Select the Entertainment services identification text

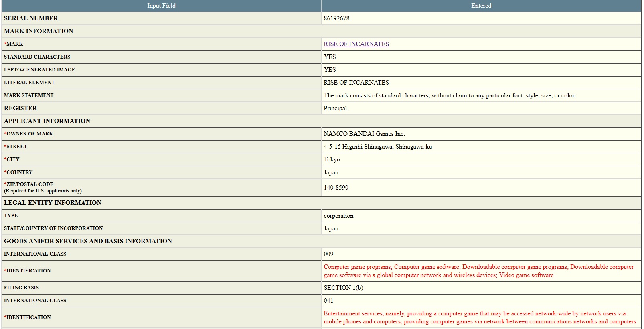coord(480,317)
